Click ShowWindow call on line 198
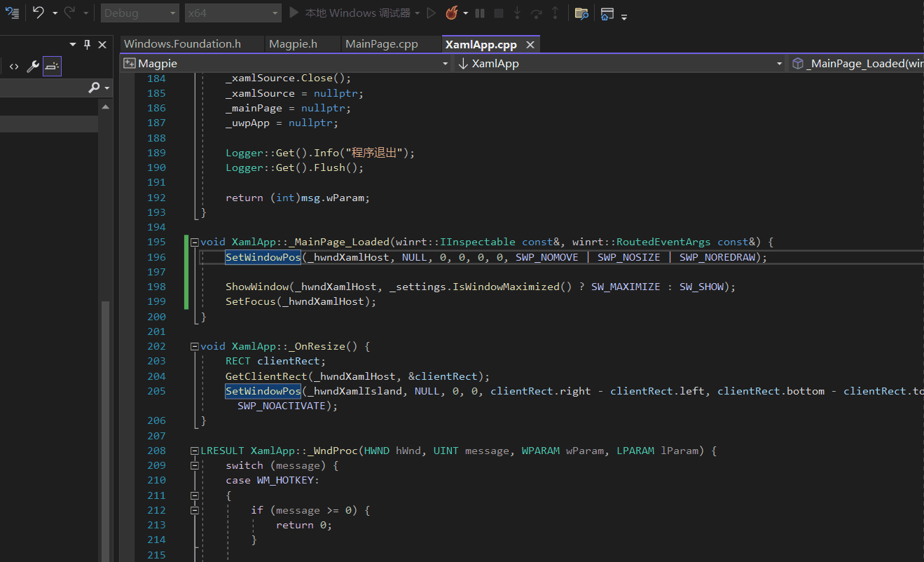 tap(256, 287)
